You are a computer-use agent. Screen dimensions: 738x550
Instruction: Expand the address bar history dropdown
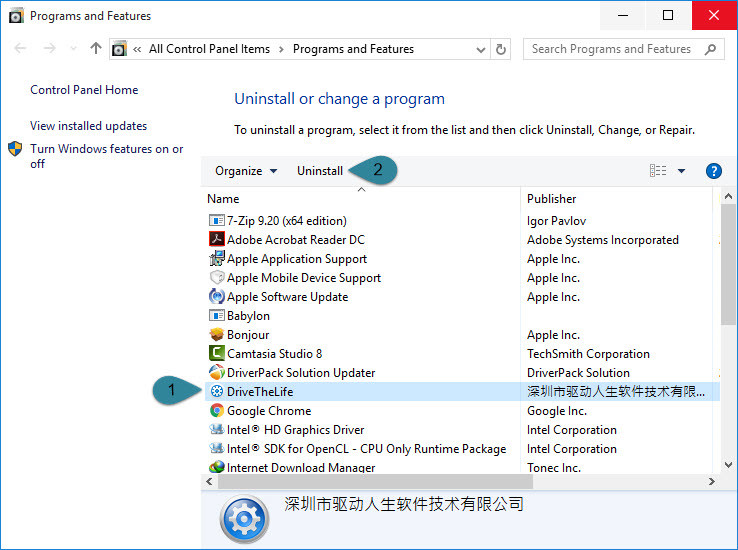click(x=481, y=49)
